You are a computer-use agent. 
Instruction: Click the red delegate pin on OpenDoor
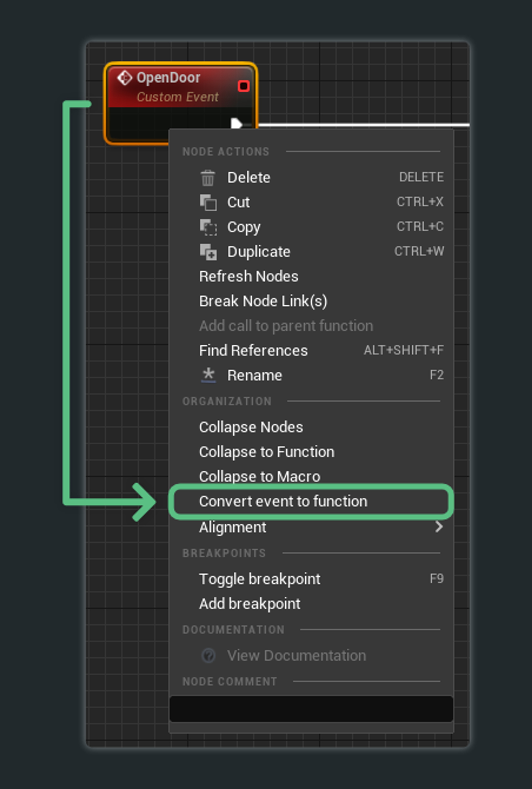(243, 86)
